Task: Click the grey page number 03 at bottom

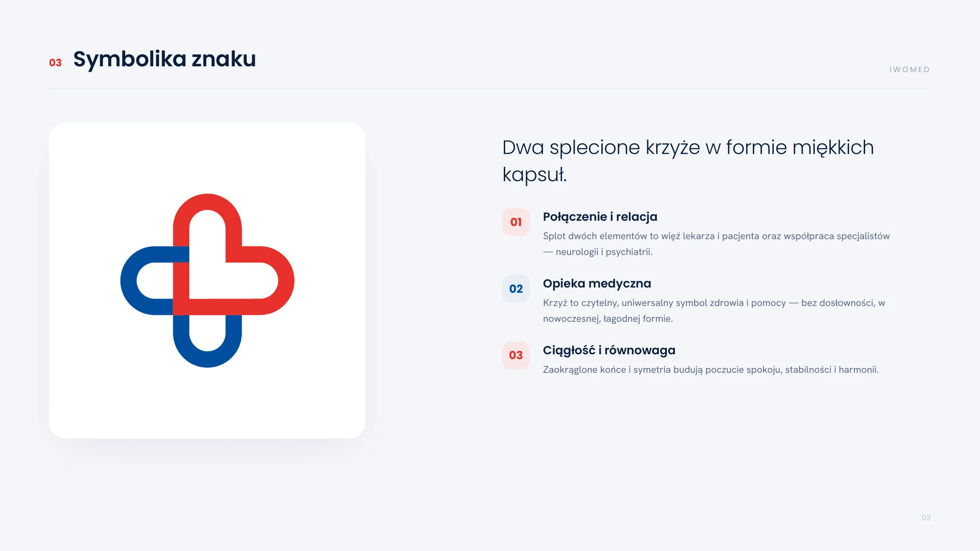Action: (926, 518)
